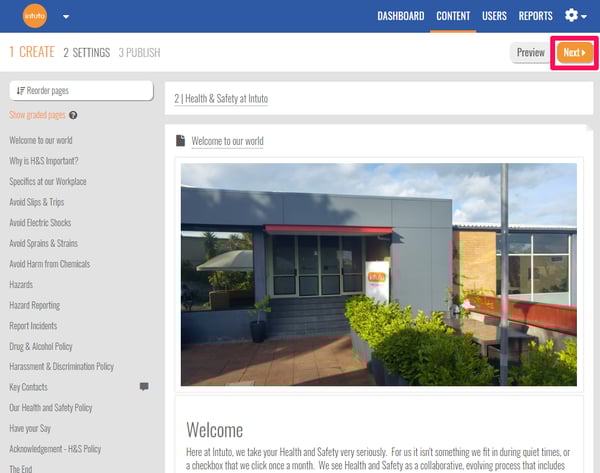This screenshot has height=473, width=600.
Task: Switch to the Users tab
Action: coord(494,16)
